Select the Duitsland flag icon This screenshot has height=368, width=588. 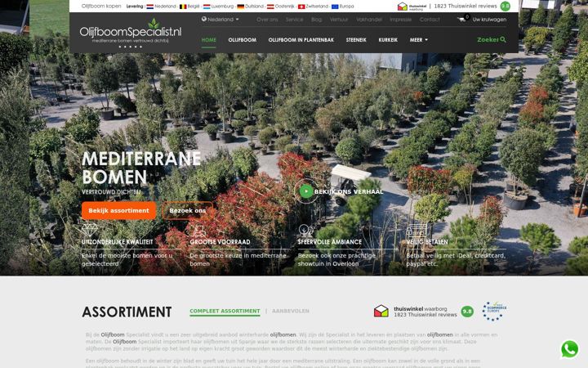point(240,7)
